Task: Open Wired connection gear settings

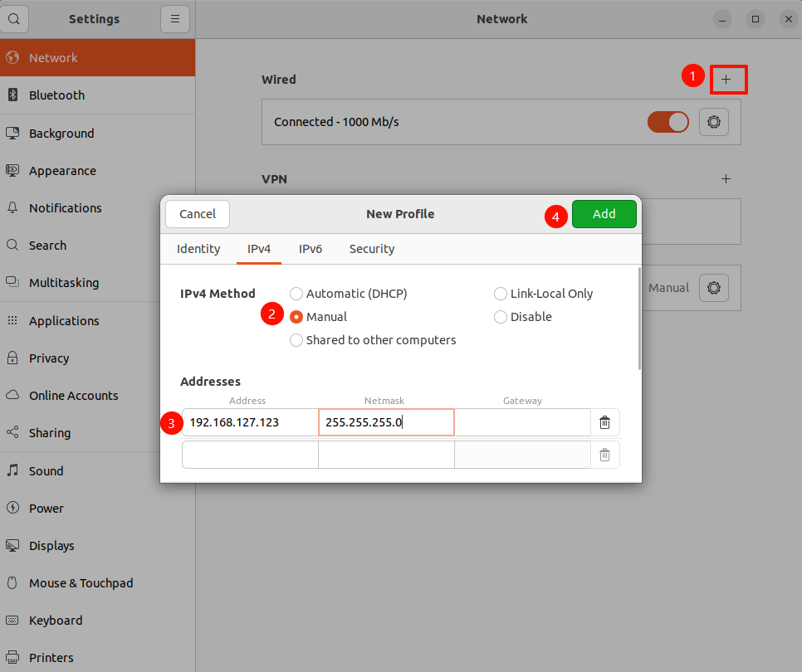Action: pos(713,122)
